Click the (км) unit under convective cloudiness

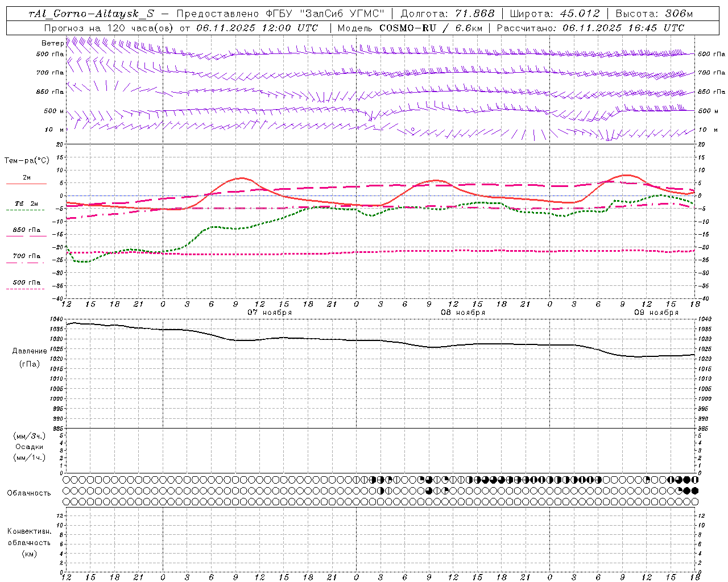click(29, 554)
